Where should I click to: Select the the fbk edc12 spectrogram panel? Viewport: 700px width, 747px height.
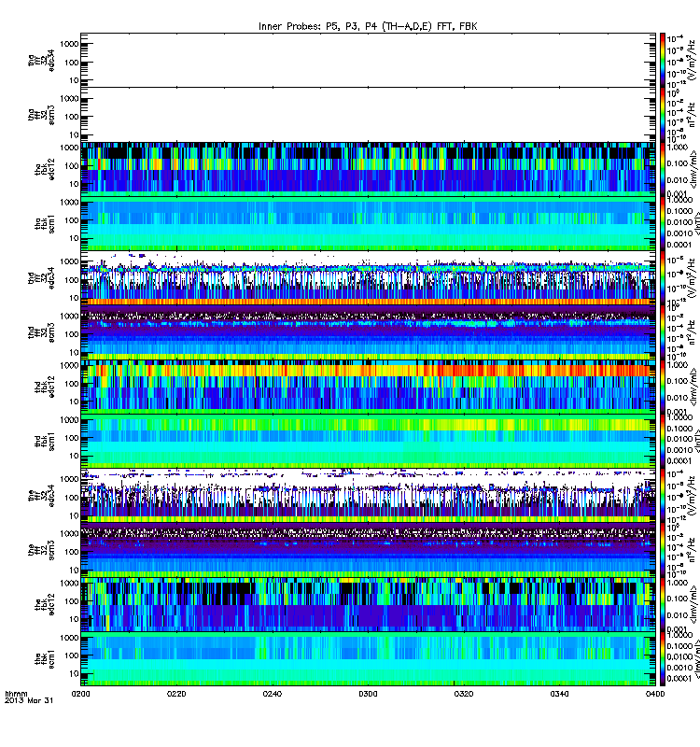click(368, 604)
